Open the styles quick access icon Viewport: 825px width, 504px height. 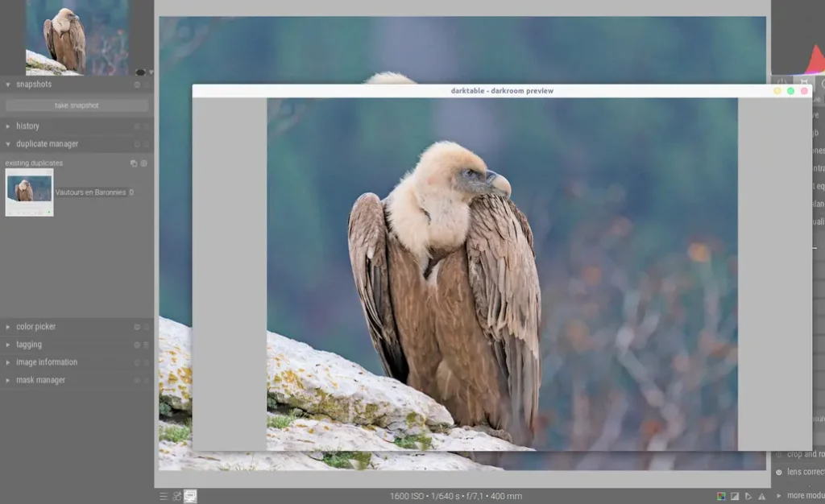coord(176,496)
